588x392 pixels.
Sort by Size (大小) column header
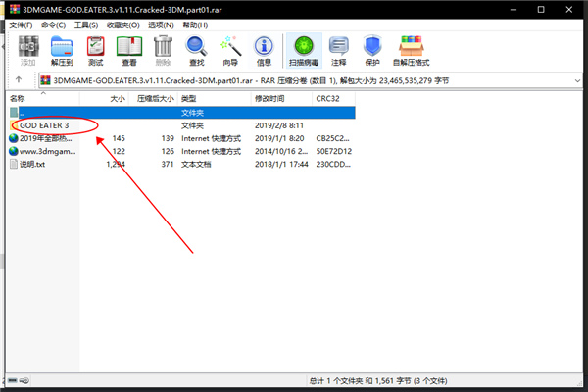pyautogui.click(x=104, y=99)
